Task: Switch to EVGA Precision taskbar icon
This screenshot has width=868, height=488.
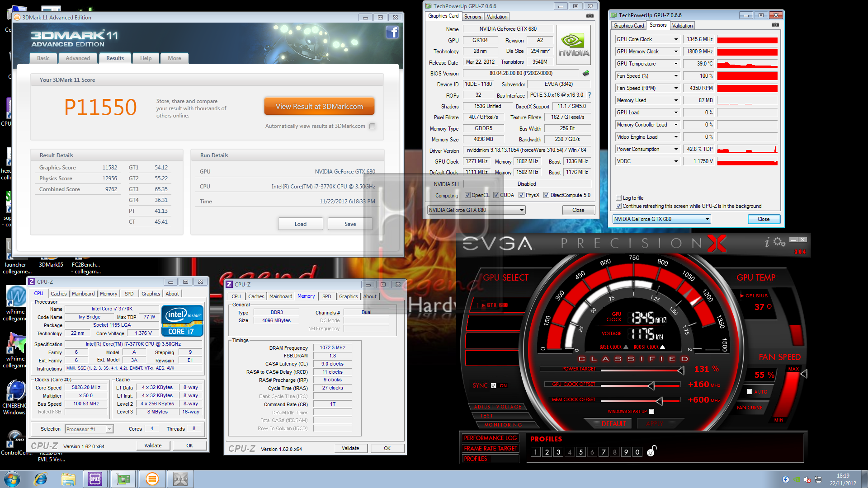Action: (180, 479)
